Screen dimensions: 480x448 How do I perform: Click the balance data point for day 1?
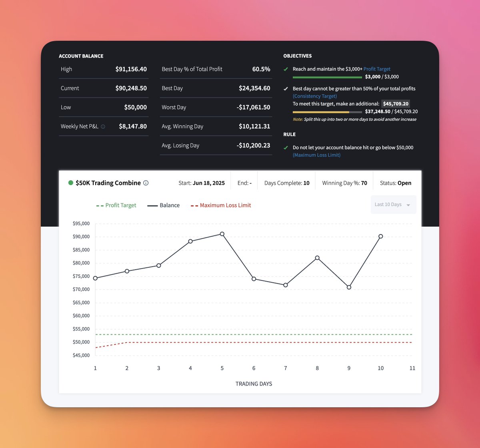tap(95, 278)
